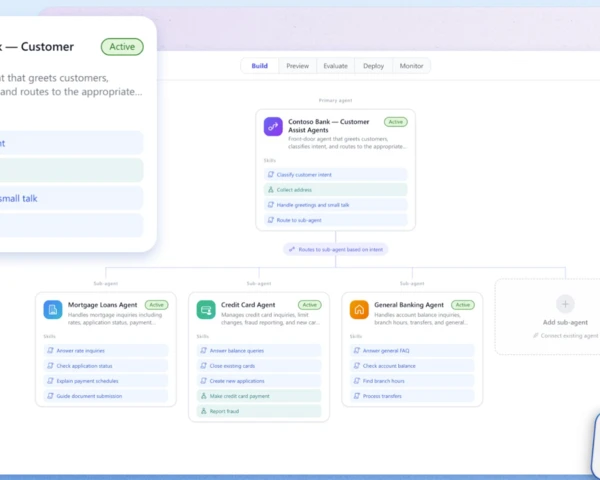
Task: Click the Collect address skill icon
Action: (x=271, y=190)
